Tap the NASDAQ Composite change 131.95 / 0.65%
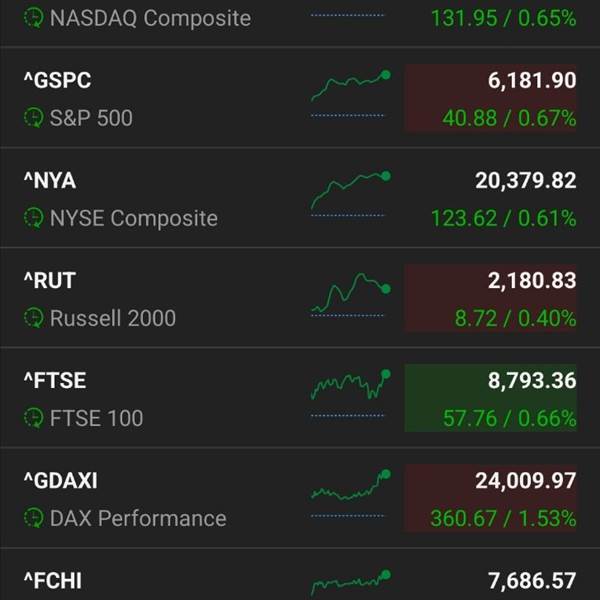 [x=503, y=18]
